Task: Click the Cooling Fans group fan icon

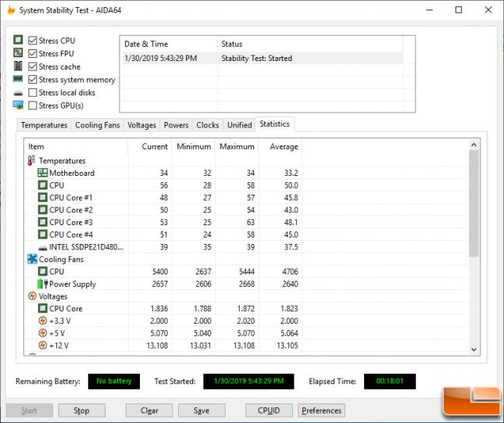Action: [x=32, y=259]
